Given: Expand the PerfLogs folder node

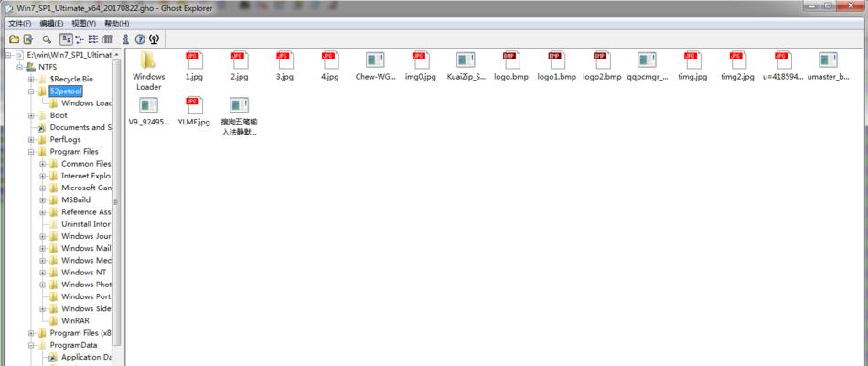Looking at the screenshot, I should pyautogui.click(x=31, y=139).
